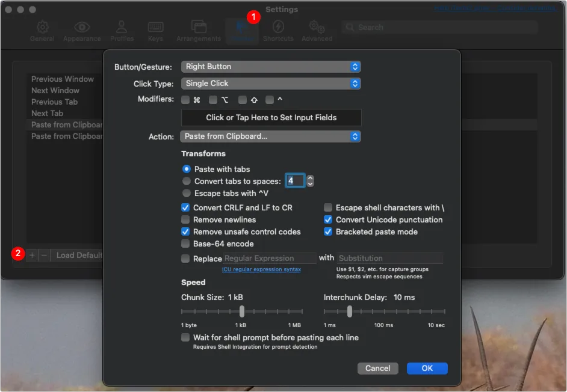
Task: Click the Substitution input field
Action: 390,258
